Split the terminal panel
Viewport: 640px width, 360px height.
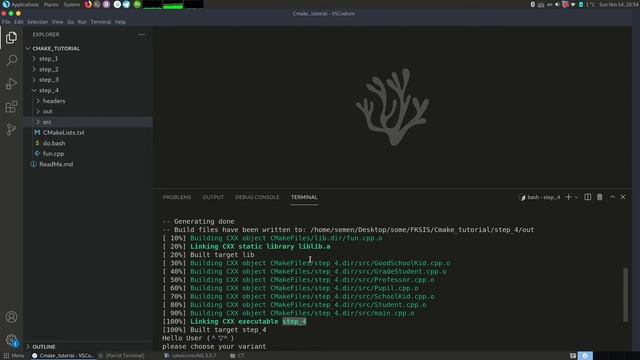click(x=587, y=197)
